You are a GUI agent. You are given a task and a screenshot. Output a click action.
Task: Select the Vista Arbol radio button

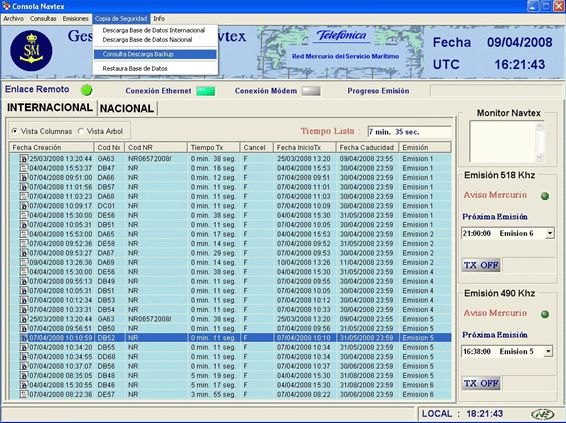pyautogui.click(x=81, y=131)
